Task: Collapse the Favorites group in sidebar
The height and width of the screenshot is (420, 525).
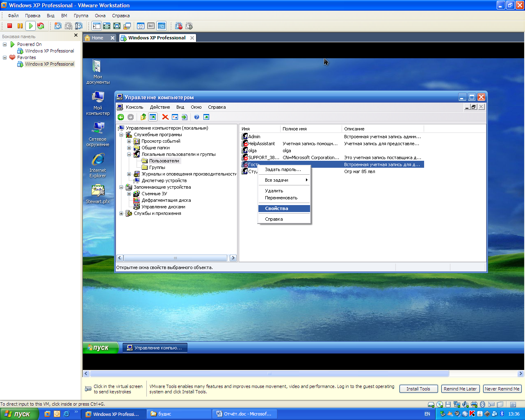Action: point(5,57)
